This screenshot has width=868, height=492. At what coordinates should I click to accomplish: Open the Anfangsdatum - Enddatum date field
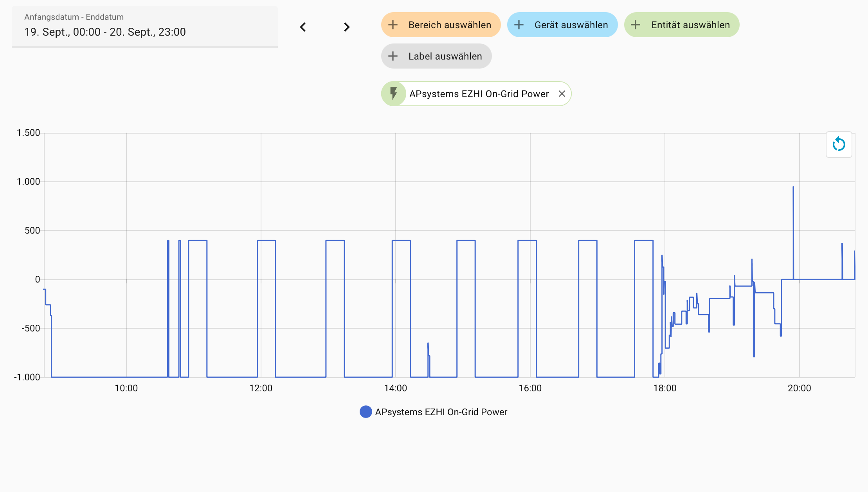[x=145, y=27]
